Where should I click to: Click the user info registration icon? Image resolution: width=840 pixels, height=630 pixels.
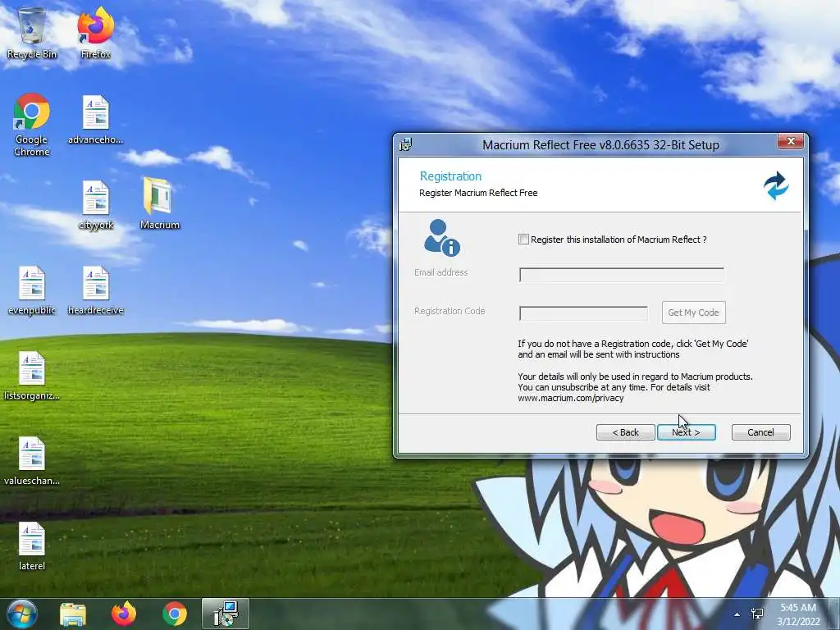pyautogui.click(x=441, y=237)
